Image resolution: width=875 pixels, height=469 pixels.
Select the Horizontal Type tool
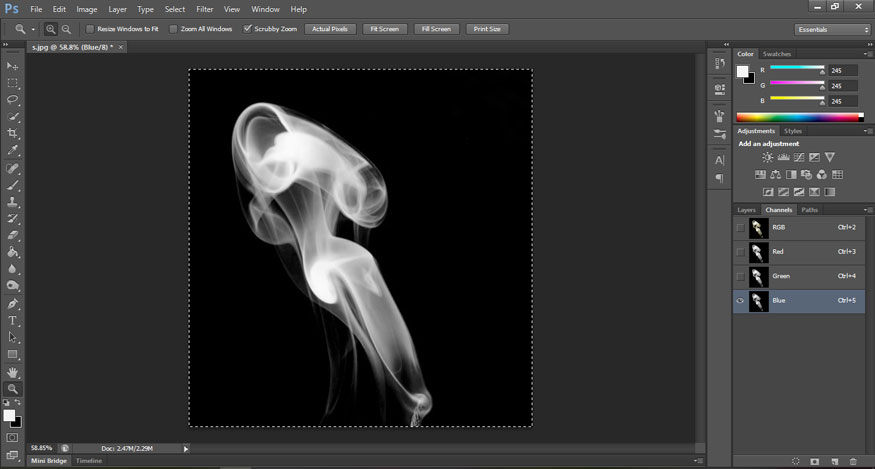click(12, 320)
